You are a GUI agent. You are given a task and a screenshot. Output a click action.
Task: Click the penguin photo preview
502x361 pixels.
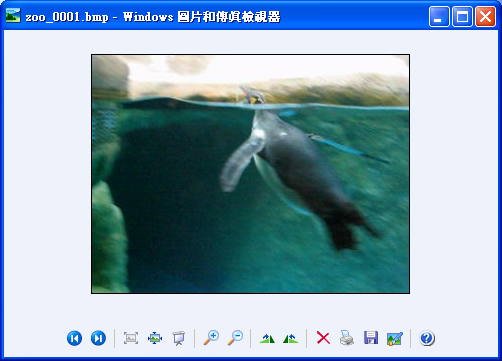(250, 174)
